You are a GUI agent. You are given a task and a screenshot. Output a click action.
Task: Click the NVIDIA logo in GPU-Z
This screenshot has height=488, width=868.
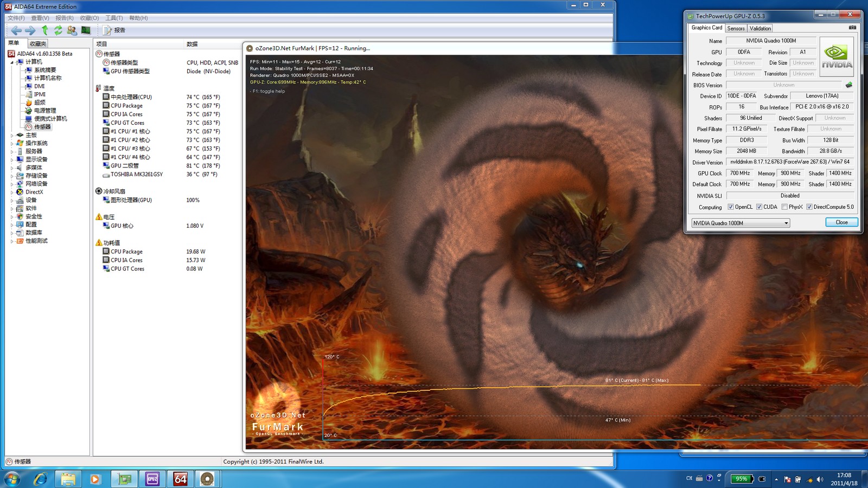[837, 56]
